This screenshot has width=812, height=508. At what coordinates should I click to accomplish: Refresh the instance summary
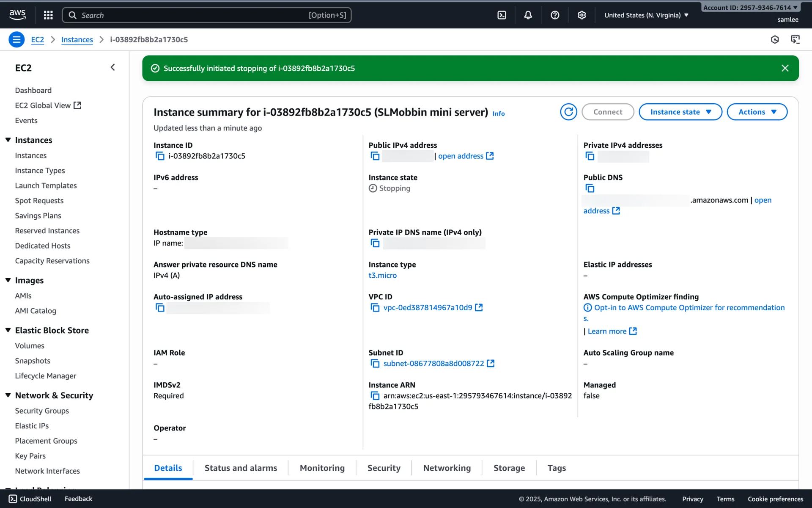point(568,112)
